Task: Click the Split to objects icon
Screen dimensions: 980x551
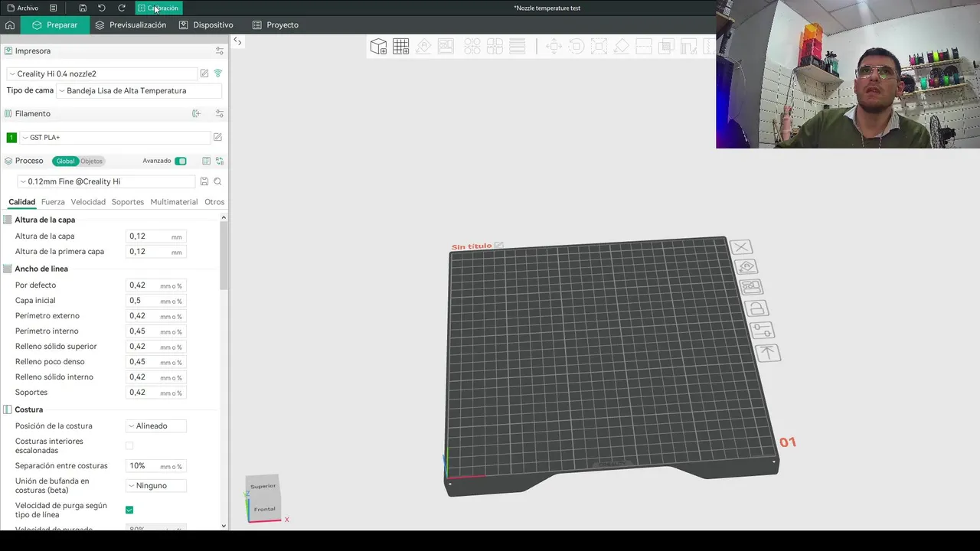Action: pyautogui.click(x=472, y=47)
